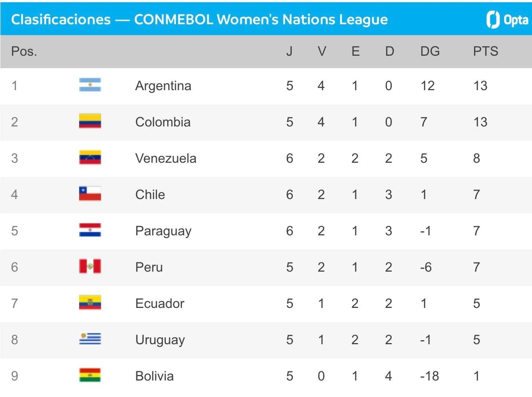This screenshot has width=532, height=397.
Task: Click the Bolivia flag icon
Action: (x=90, y=375)
